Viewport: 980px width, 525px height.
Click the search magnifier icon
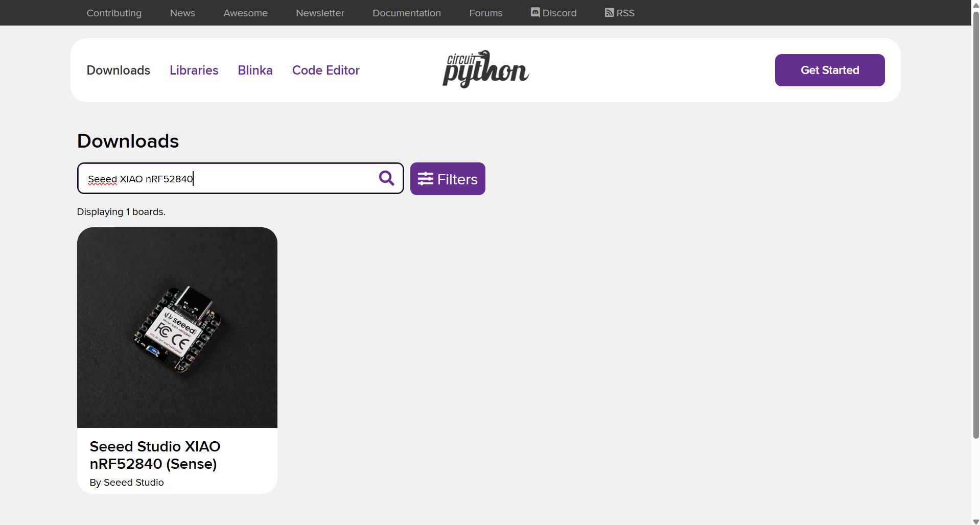[x=386, y=178]
